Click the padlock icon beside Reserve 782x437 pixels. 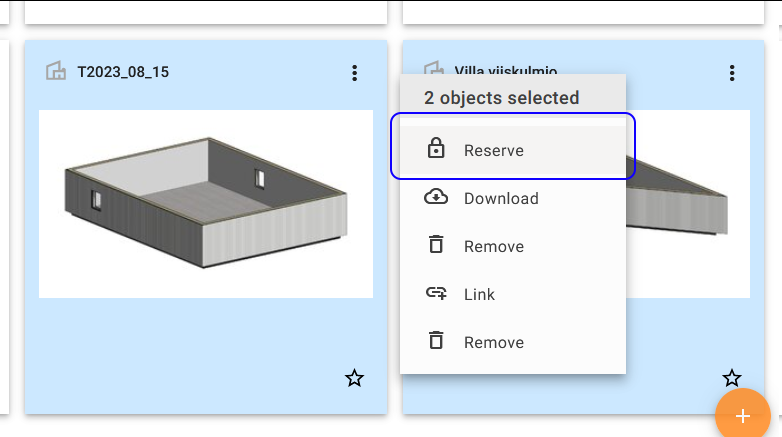click(x=436, y=150)
